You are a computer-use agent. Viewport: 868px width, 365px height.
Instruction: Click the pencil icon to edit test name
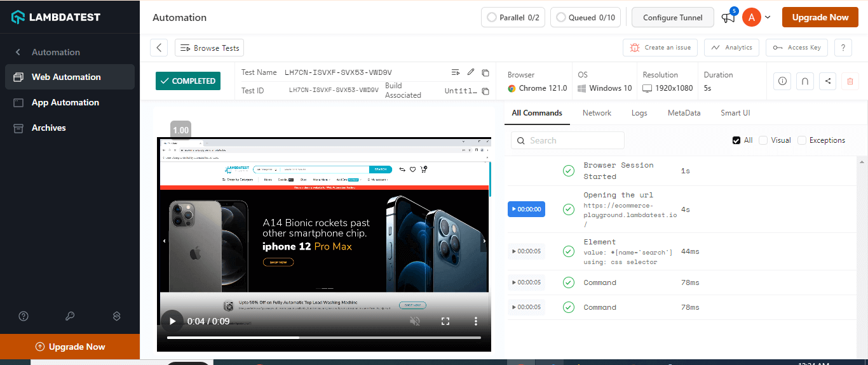coord(471,72)
